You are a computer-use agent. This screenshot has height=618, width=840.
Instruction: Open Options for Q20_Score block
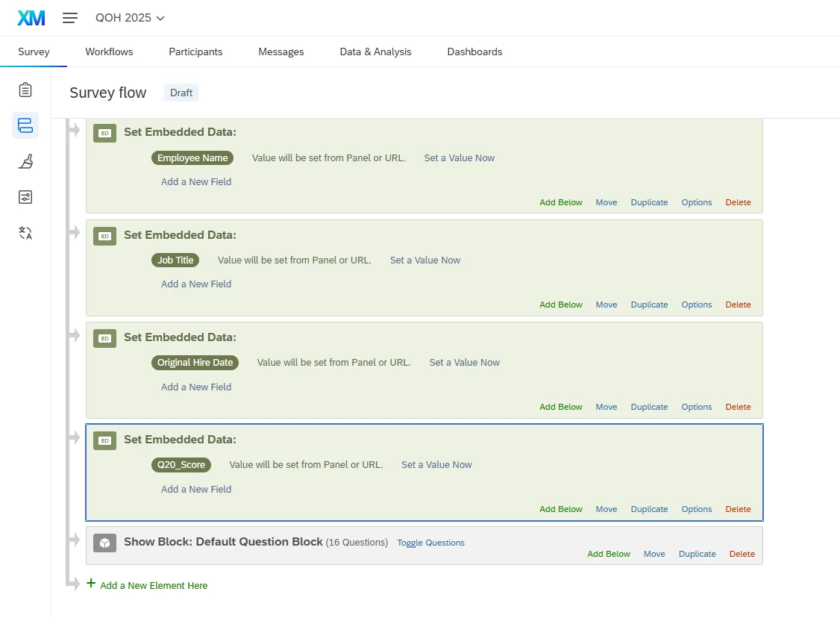click(697, 510)
